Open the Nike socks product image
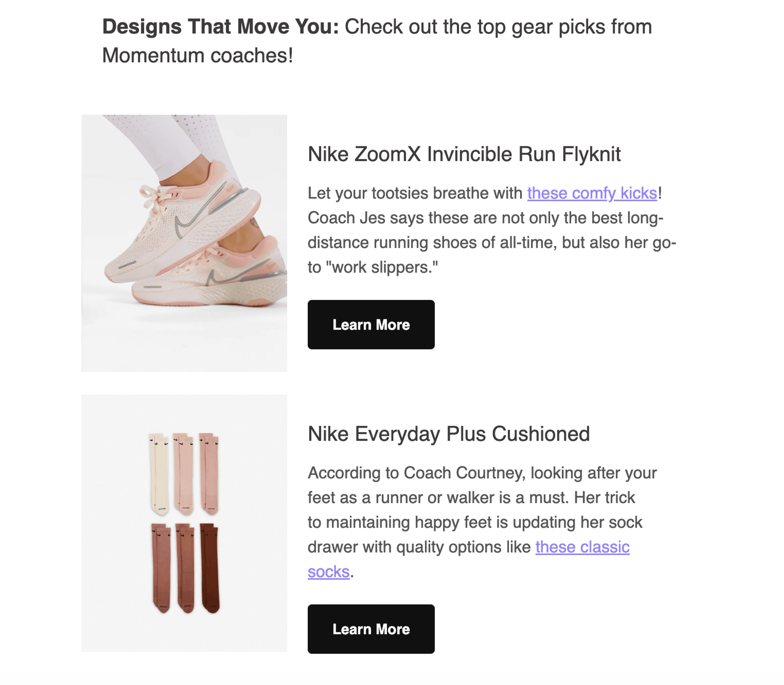The height and width of the screenshot is (685, 784). pos(184,523)
